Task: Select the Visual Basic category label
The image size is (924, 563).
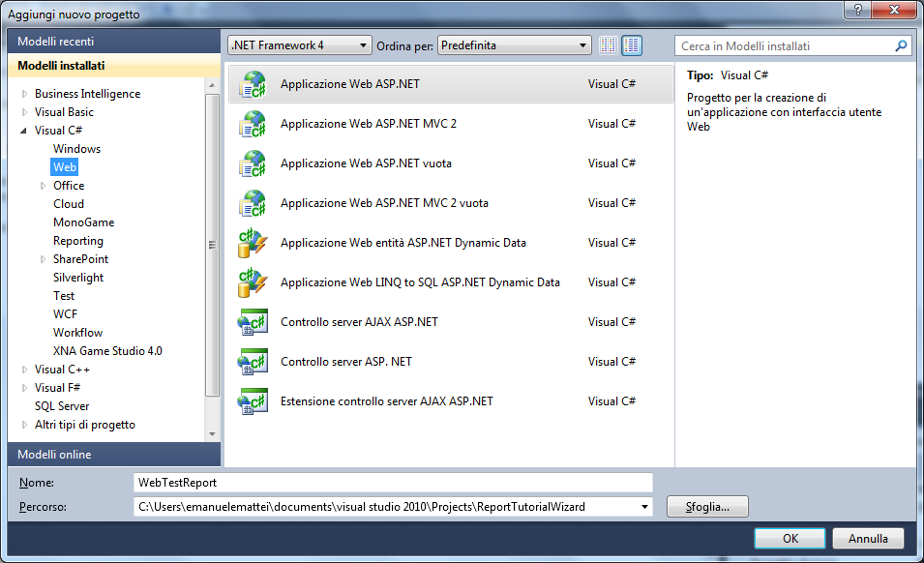Action: (64, 112)
